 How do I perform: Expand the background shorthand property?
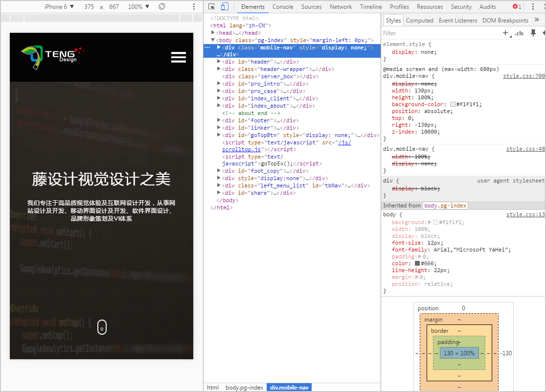(x=430, y=222)
